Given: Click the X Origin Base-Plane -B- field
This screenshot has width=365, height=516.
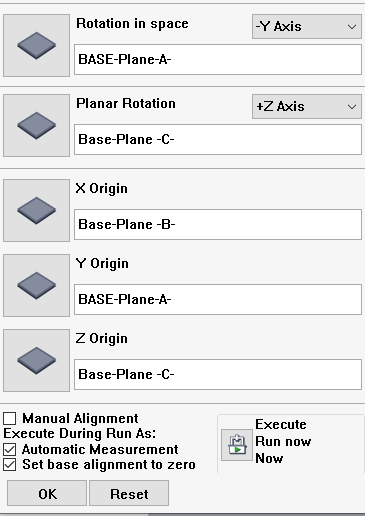Looking at the screenshot, I should 218,225.
